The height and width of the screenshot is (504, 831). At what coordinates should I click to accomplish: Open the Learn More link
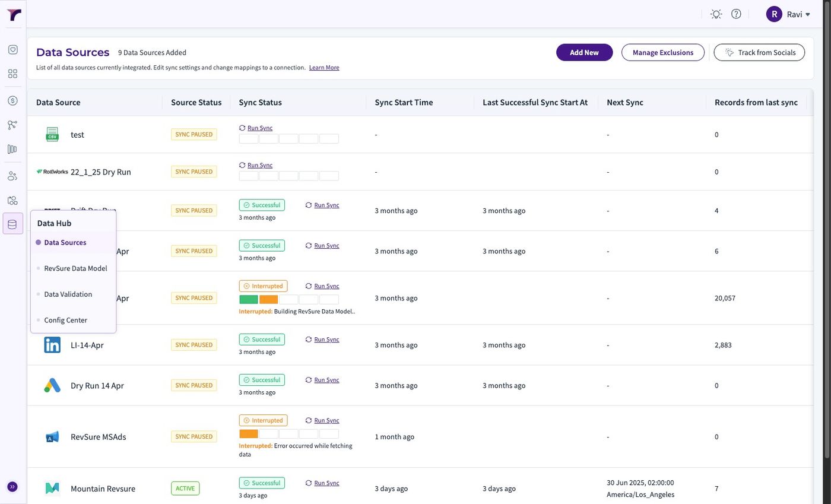pyautogui.click(x=324, y=68)
